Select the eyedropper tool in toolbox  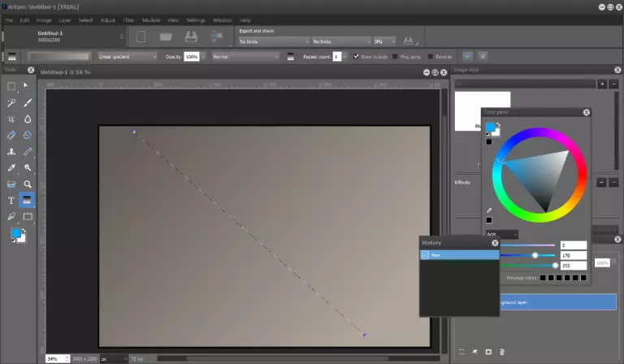pos(11,168)
